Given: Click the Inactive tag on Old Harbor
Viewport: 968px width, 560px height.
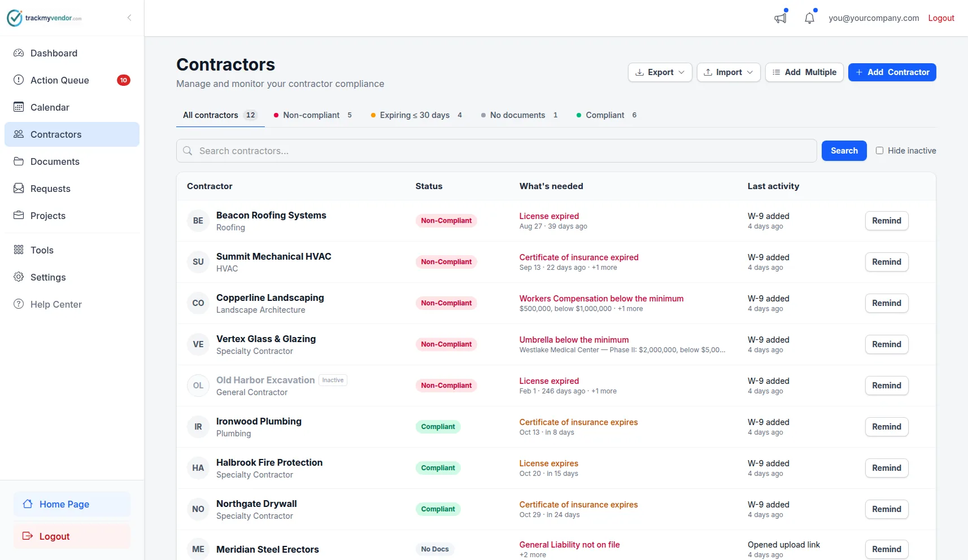Looking at the screenshot, I should click(x=333, y=380).
